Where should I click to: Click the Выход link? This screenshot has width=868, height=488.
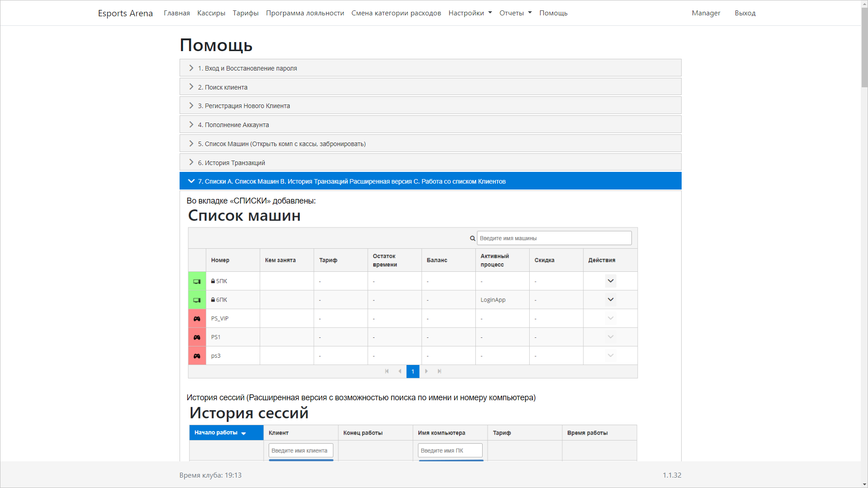click(x=745, y=13)
